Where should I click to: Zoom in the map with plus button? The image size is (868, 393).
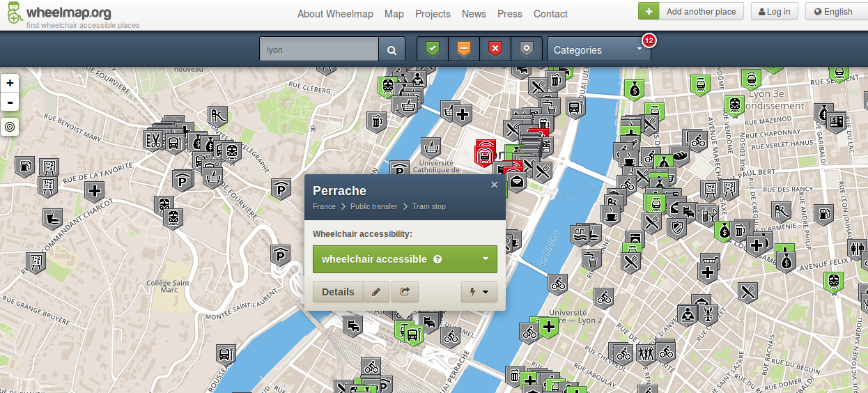pos(10,83)
